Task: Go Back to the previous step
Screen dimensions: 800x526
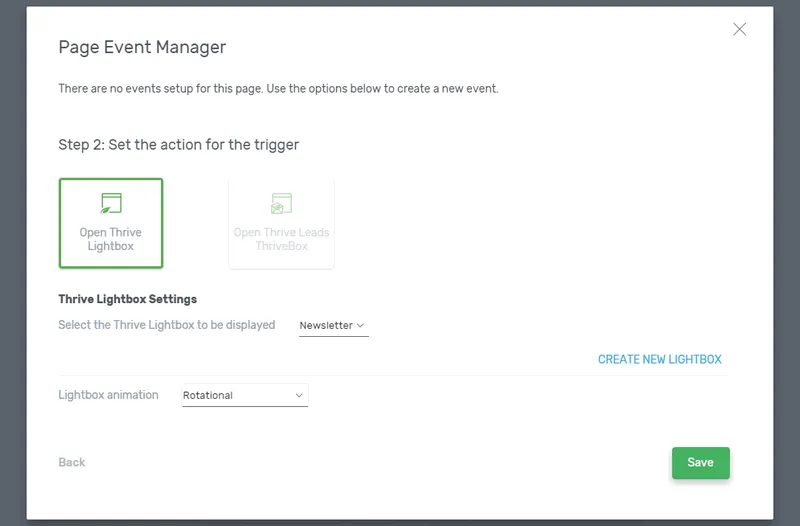Action: pyautogui.click(x=72, y=462)
